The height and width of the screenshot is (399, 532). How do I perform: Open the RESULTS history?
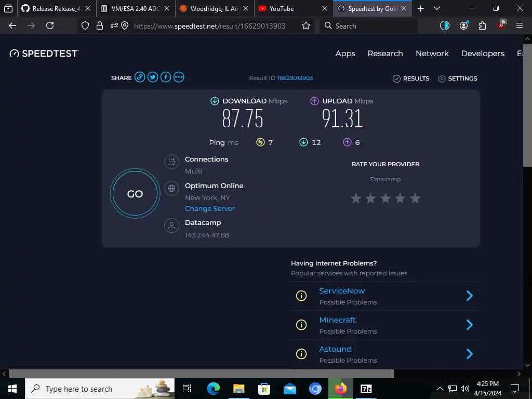(411, 78)
